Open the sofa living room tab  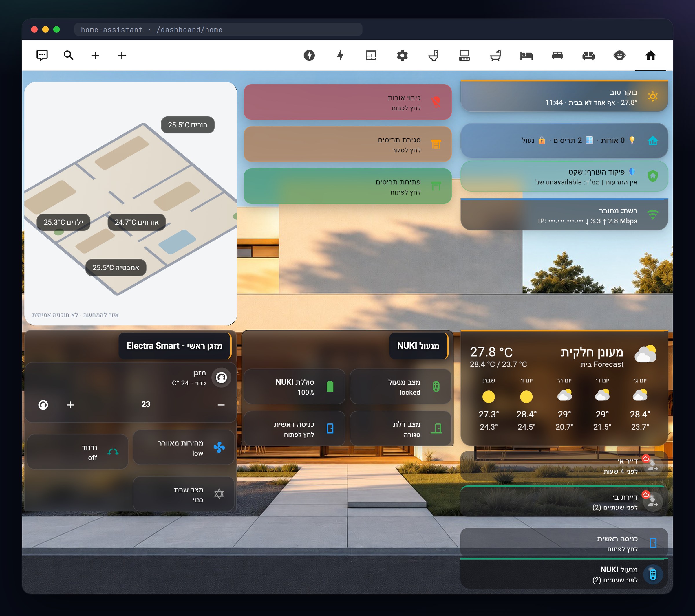[588, 55]
